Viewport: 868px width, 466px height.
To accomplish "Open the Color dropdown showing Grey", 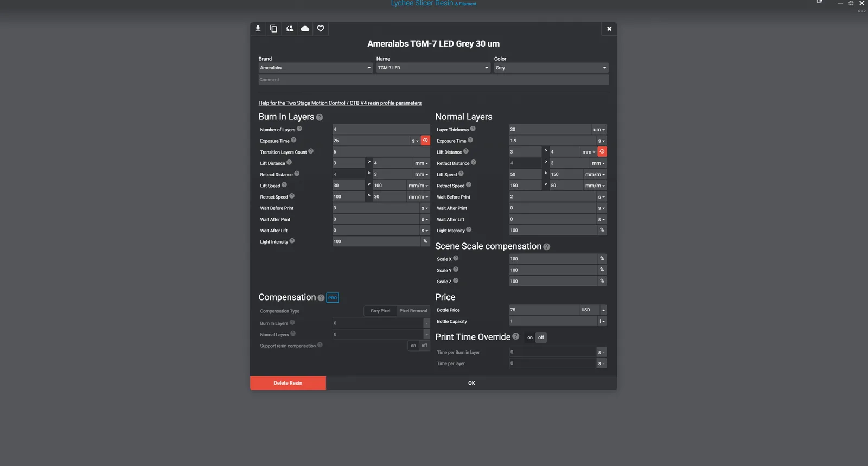I will [551, 68].
